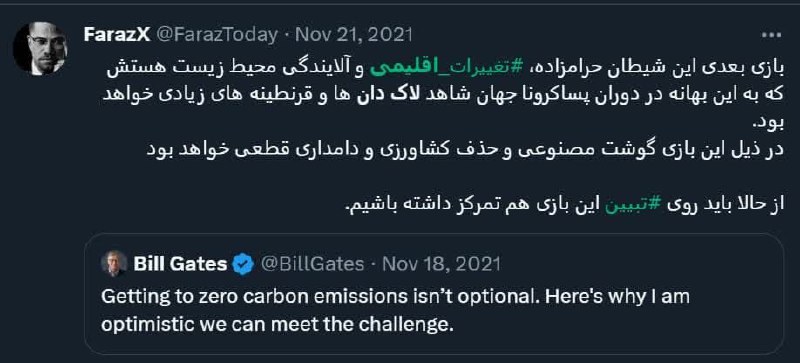
Task: Click the line mentioning 'گوشت مصنوعی'
Action: tap(462, 151)
